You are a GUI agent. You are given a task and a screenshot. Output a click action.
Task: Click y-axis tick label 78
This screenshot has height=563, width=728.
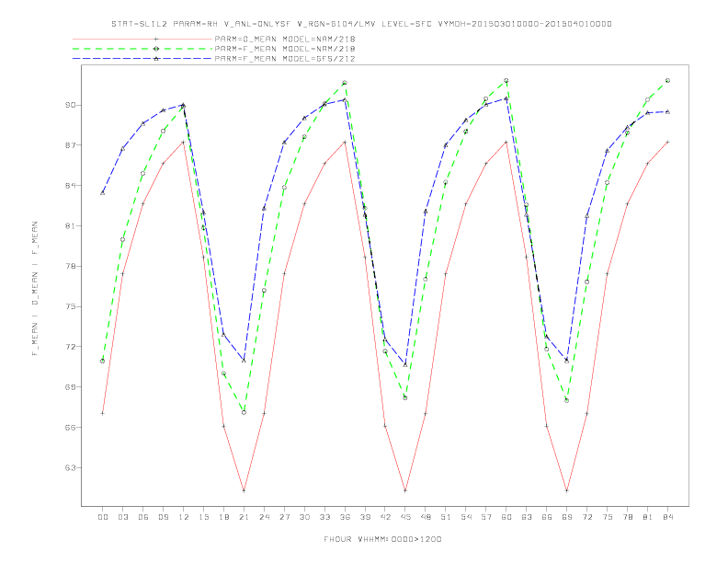[70, 266]
